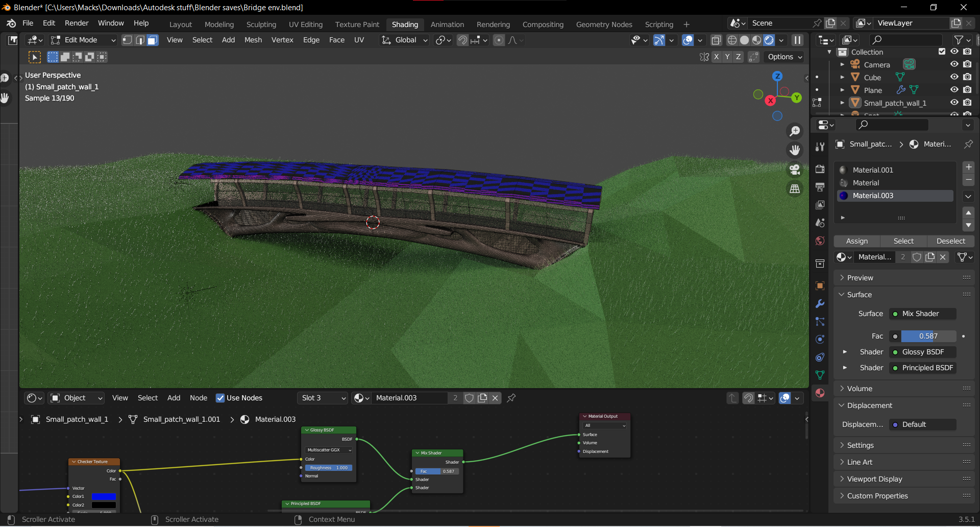Open Global transform orientation dropdown

pyautogui.click(x=404, y=40)
